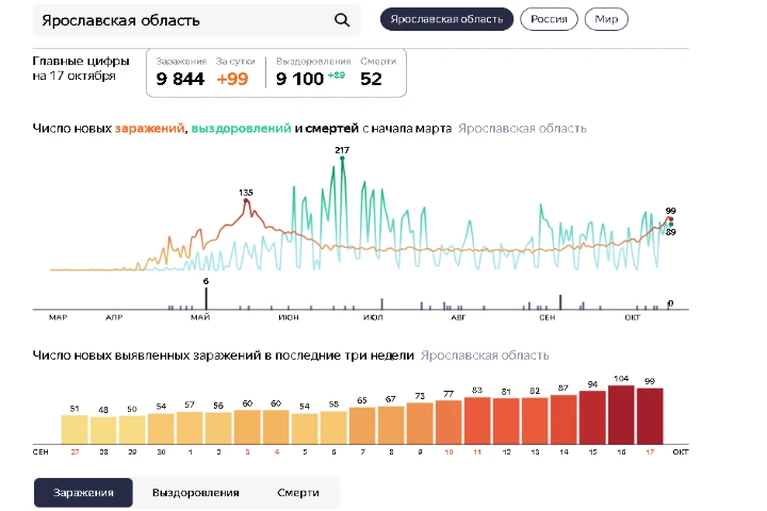Viewport: 767px width, 511px height.
Task: Click the magnifying glass search icon
Action: [342, 20]
